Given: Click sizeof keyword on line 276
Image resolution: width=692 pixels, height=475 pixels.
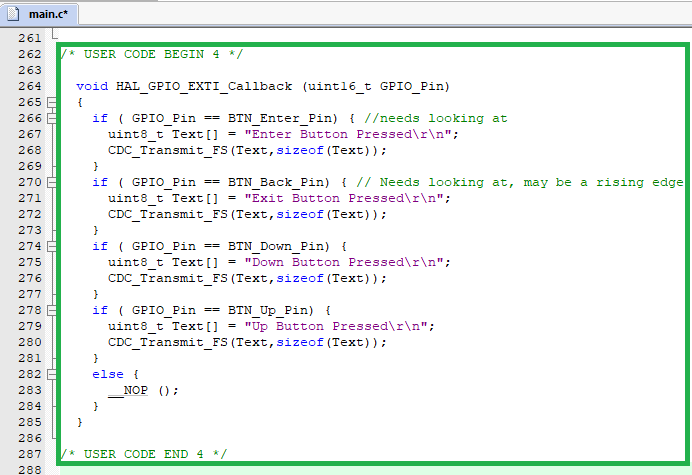Looking at the screenshot, I should click(x=300, y=279).
